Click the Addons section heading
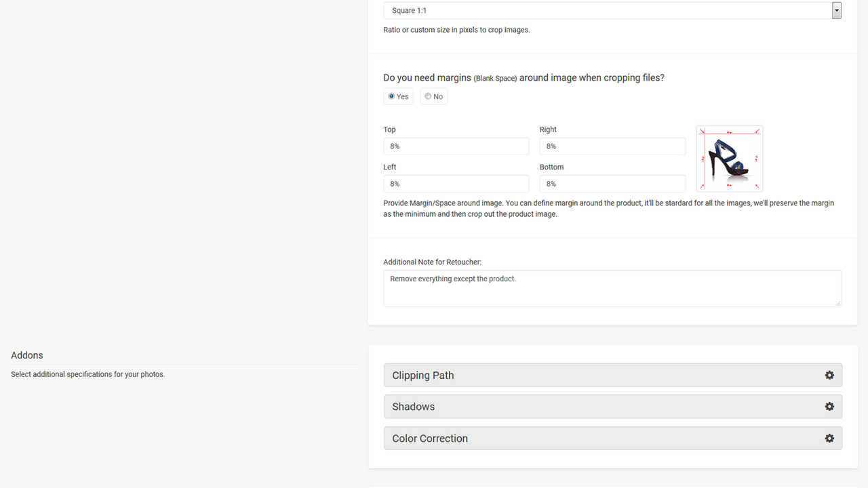868x488 pixels. pyautogui.click(x=27, y=355)
